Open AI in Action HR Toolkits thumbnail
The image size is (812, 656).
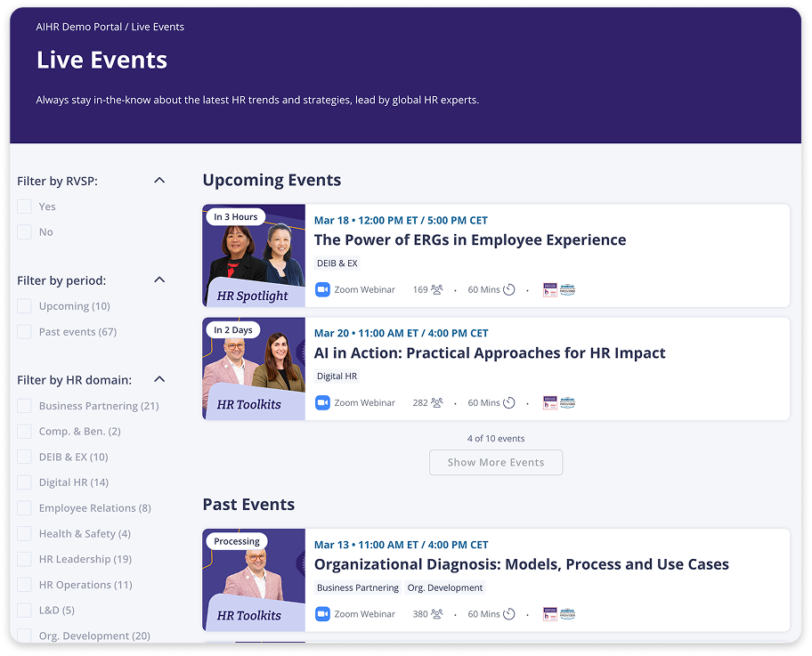254,368
